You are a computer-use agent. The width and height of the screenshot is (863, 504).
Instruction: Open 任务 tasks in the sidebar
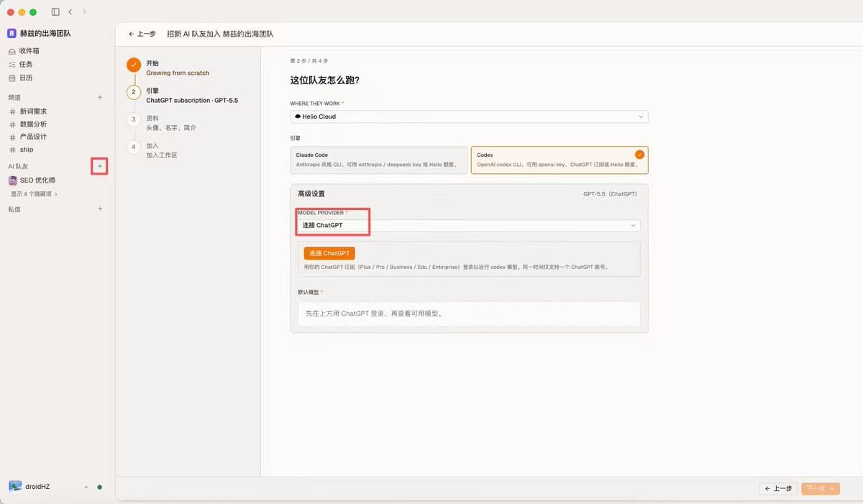(x=25, y=64)
